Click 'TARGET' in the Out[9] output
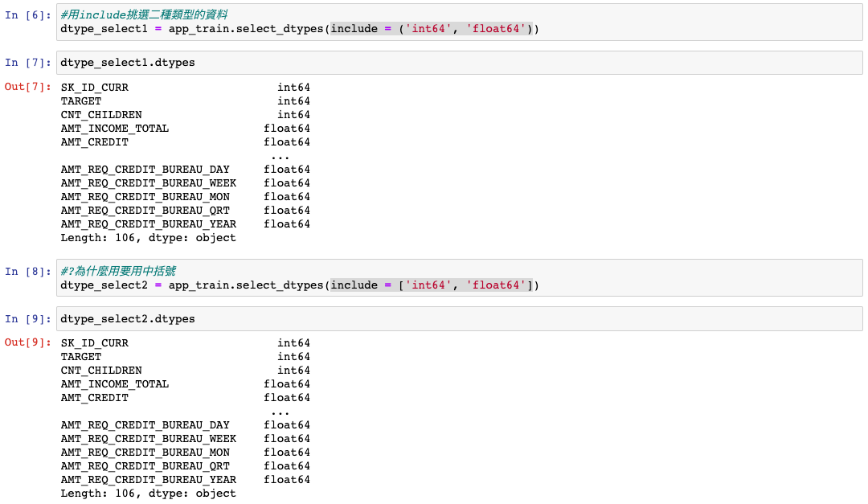The width and height of the screenshot is (868, 504). point(81,357)
